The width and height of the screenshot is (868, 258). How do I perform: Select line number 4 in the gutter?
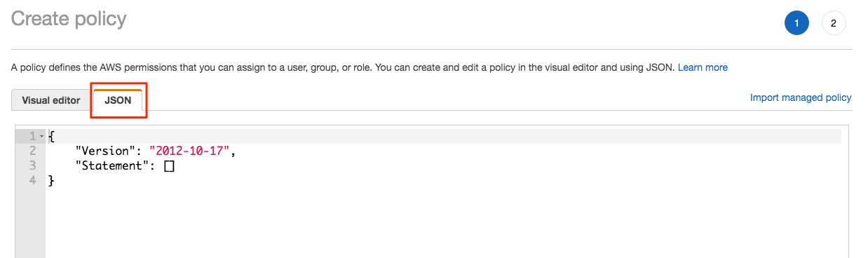click(x=32, y=181)
